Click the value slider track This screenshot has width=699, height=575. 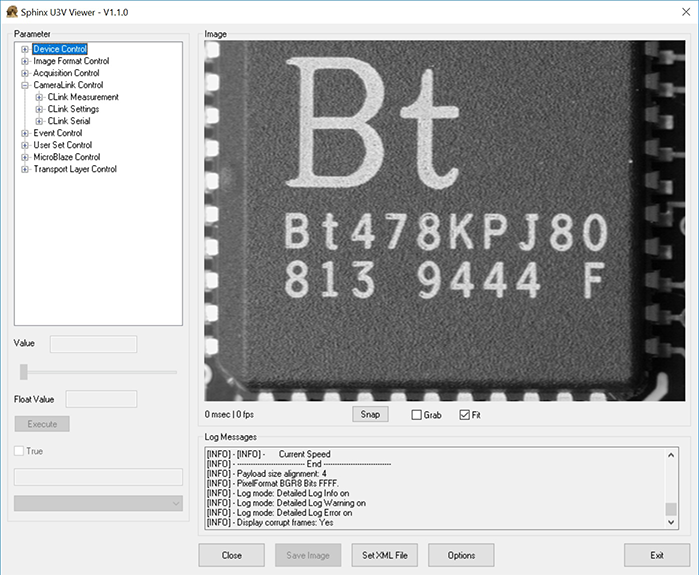[x=98, y=371]
